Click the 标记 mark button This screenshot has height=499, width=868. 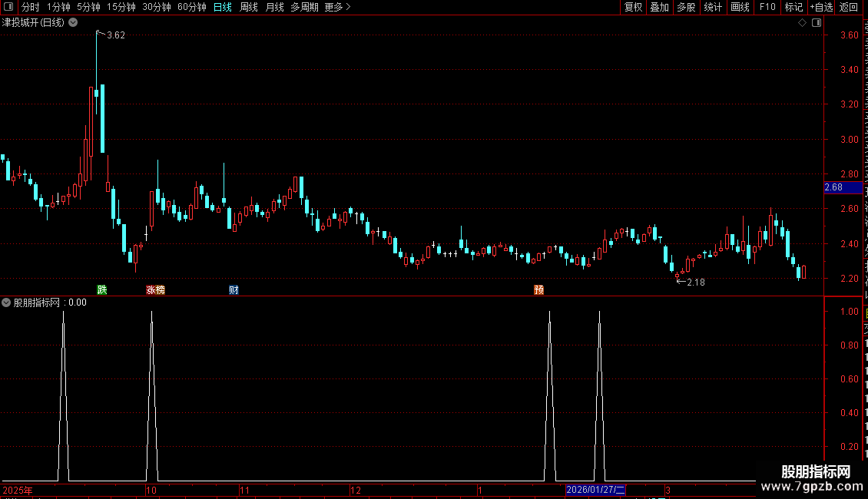point(793,7)
